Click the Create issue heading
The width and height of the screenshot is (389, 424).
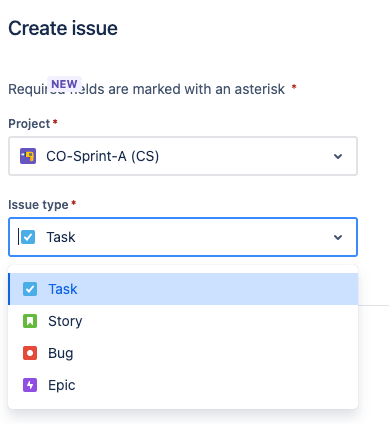(63, 28)
